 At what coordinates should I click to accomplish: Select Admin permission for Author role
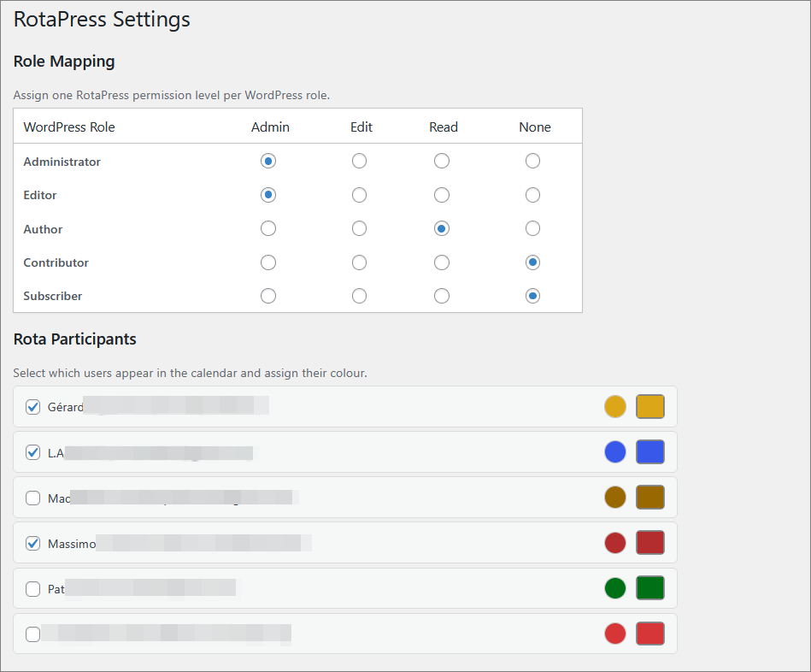[x=268, y=228]
